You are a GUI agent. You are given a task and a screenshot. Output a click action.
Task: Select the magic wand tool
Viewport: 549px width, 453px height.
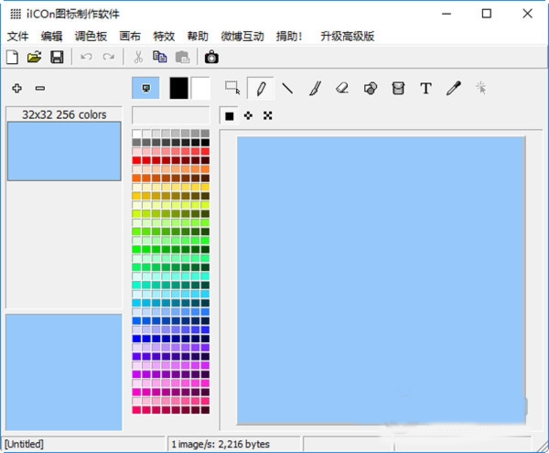481,88
